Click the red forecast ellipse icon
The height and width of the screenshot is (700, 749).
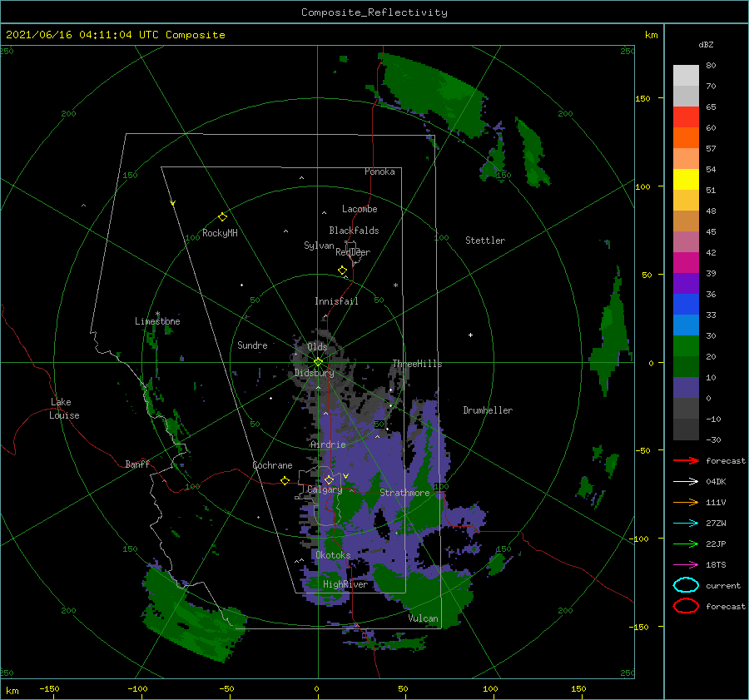click(686, 606)
